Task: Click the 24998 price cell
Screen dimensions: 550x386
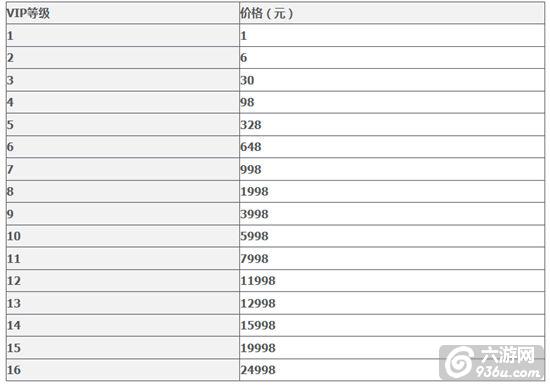Action: coord(392,370)
